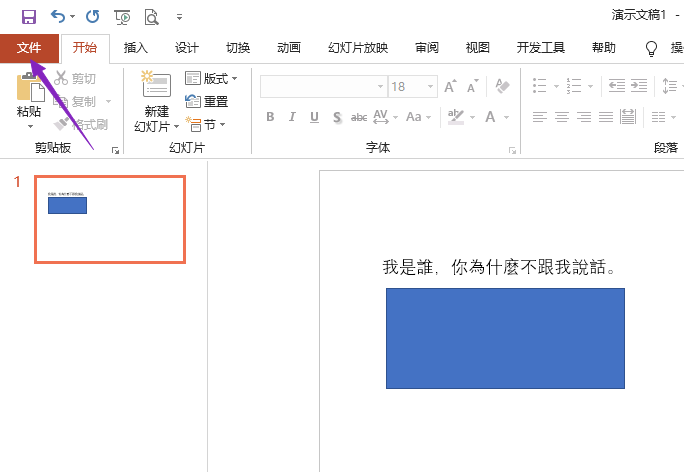Image resolution: width=684 pixels, height=472 pixels.
Task: Click the lightbulb Tell Me icon
Action: (x=651, y=48)
